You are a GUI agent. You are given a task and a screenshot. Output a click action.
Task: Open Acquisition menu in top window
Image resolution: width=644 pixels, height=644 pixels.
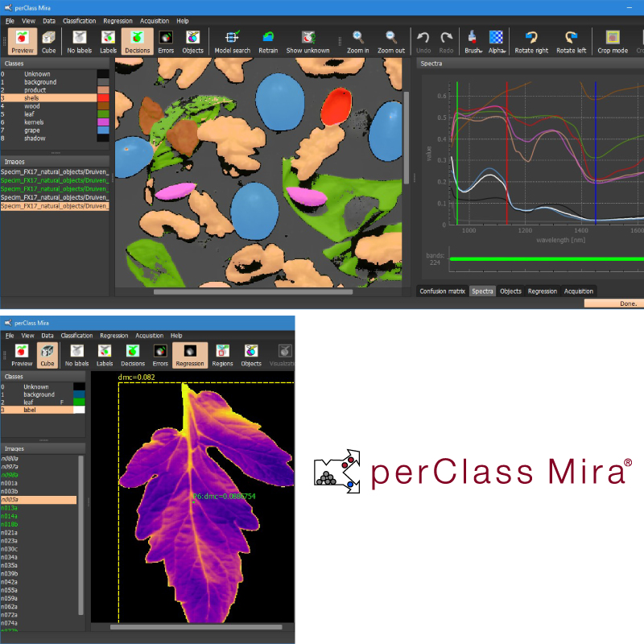click(155, 21)
